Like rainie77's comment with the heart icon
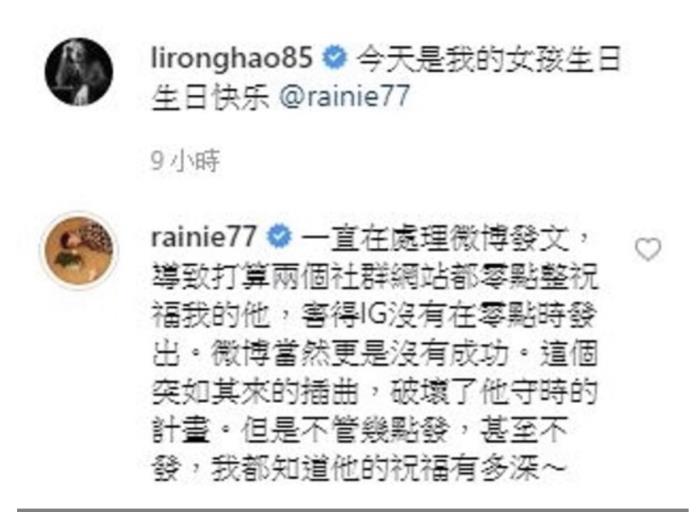The height and width of the screenshot is (512, 700). tap(648, 249)
